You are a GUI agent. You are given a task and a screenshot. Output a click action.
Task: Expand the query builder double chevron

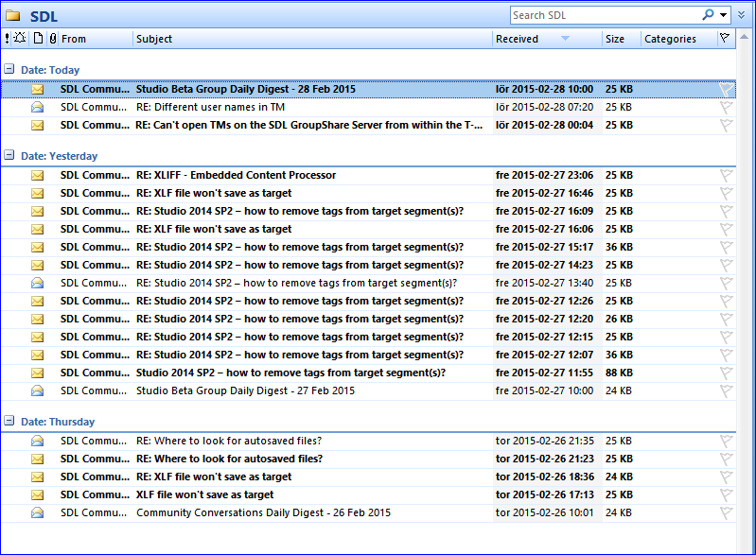pyautogui.click(x=741, y=15)
